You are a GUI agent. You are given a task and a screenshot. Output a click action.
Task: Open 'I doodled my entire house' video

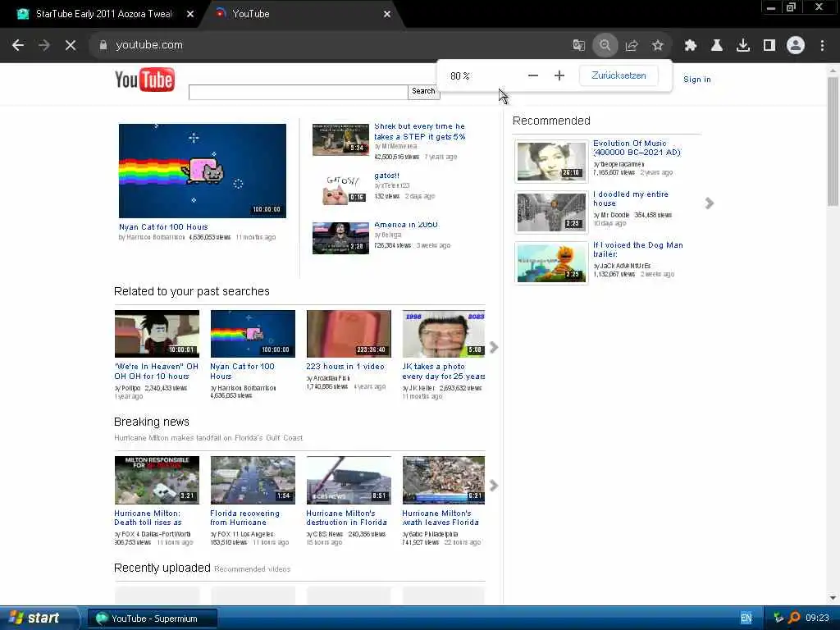coord(631,199)
